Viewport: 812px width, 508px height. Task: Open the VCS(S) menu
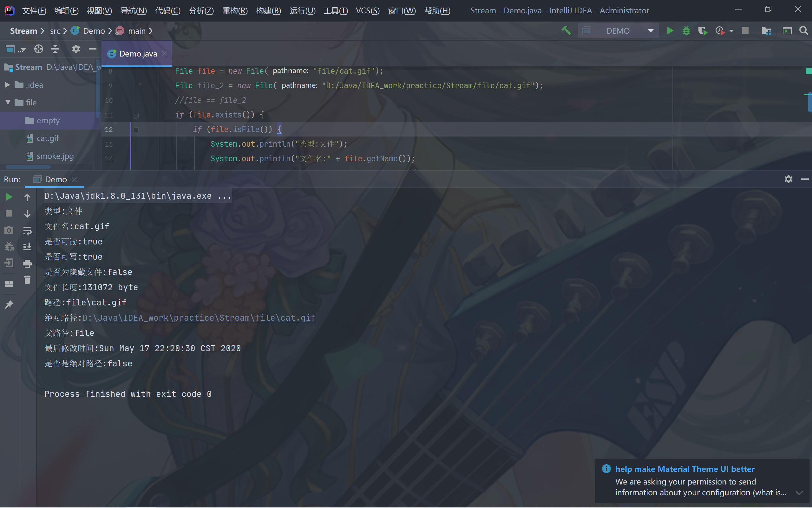[368, 10]
